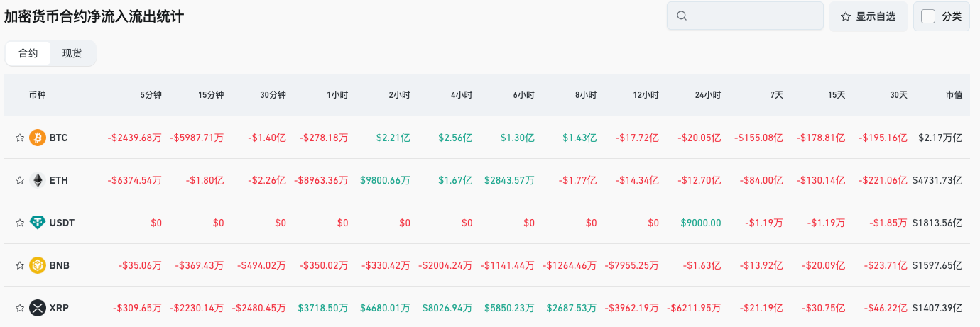Click the Ethereum coin logo icon

coord(38,180)
